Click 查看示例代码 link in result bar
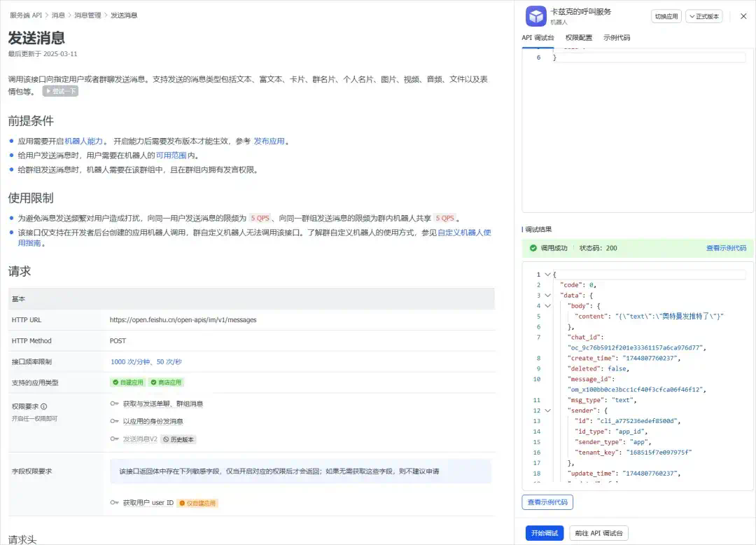Viewport: 756px width, 545px height. point(726,248)
